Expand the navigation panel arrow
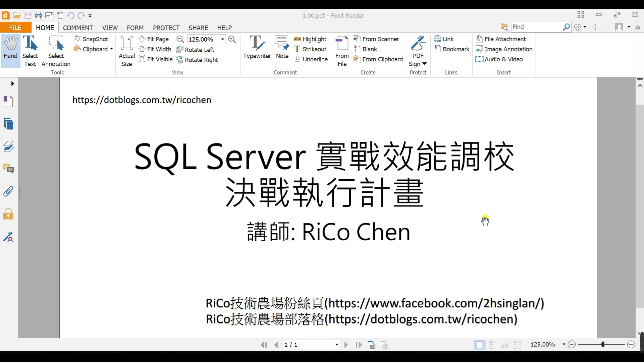The image size is (644, 362). click(12, 83)
